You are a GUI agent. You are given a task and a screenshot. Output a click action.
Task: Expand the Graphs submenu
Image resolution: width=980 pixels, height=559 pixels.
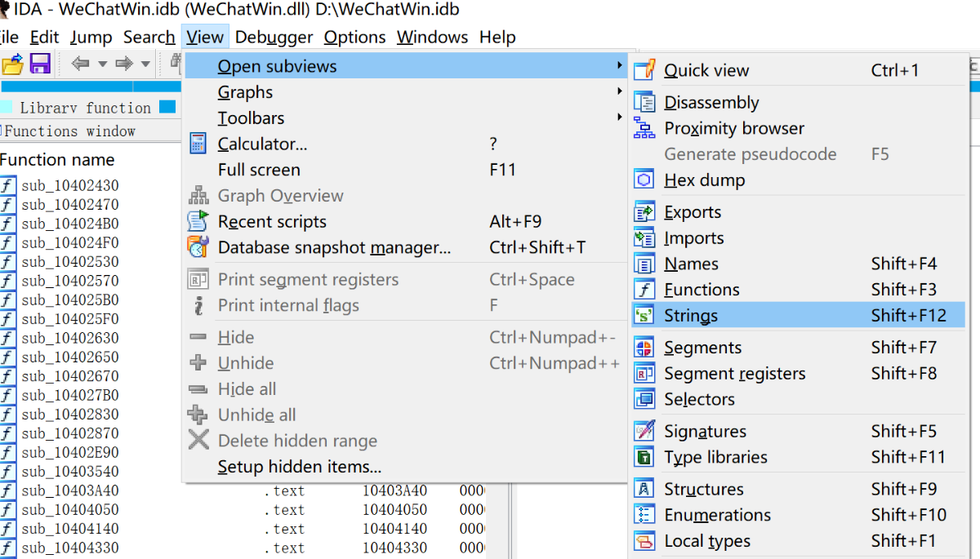point(405,92)
